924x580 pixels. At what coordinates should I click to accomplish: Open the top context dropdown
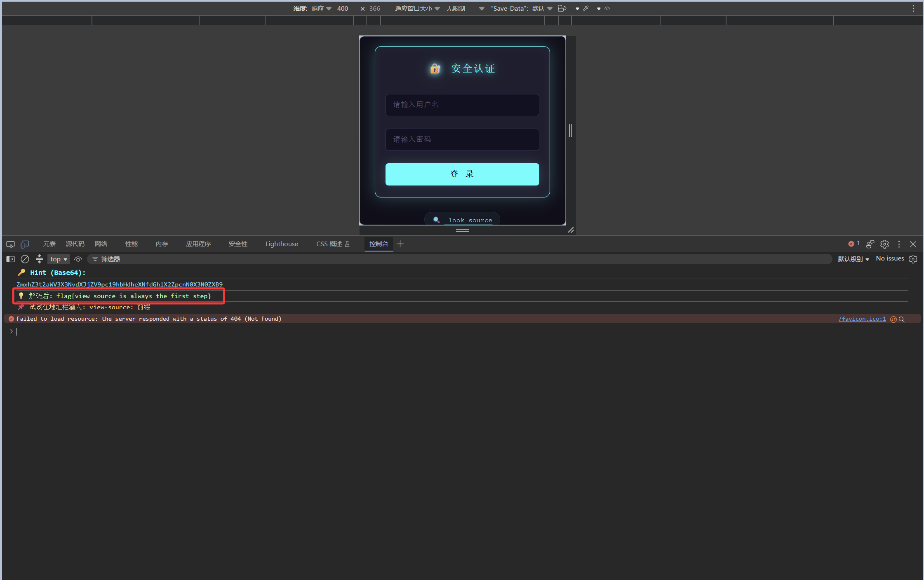tap(59, 259)
